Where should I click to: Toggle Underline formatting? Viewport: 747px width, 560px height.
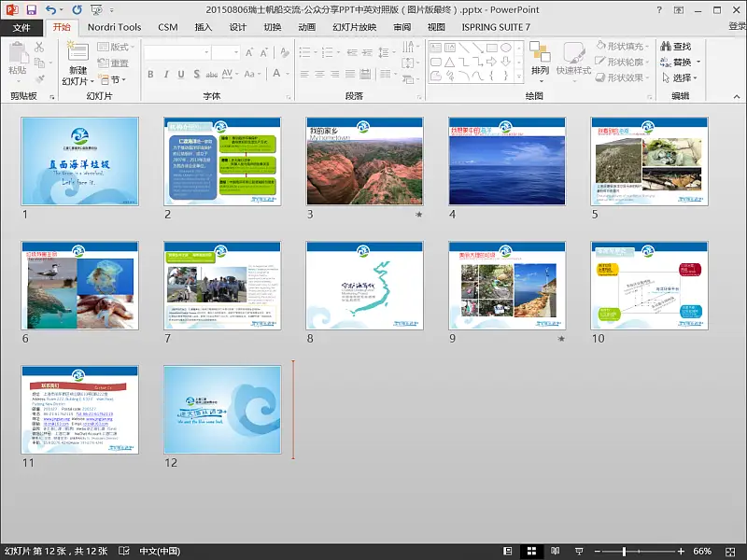tap(181, 74)
